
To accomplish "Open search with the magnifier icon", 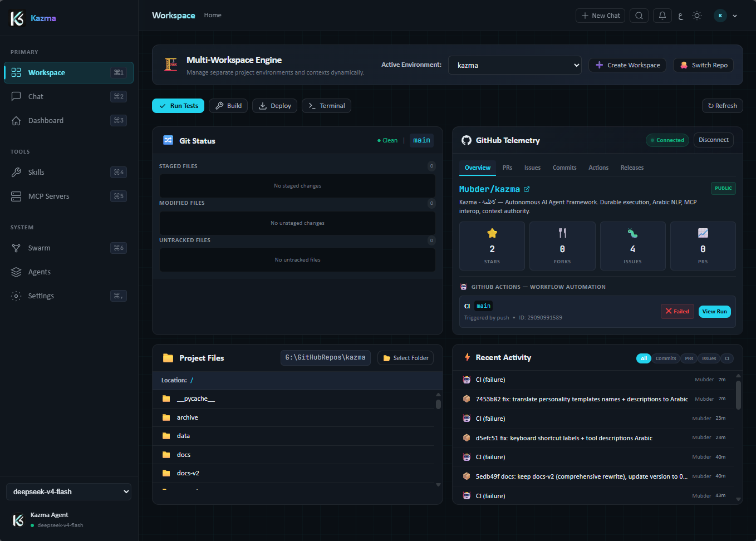I will tap(639, 16).
